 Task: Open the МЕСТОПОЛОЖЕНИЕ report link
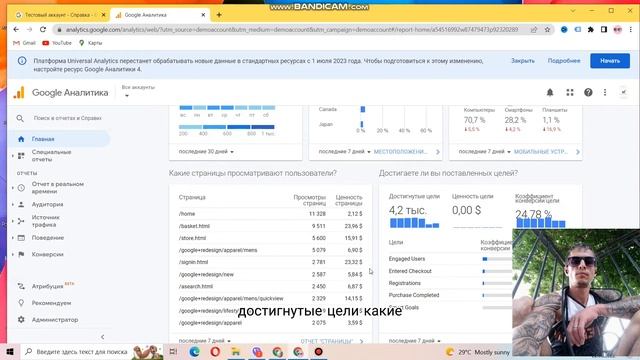tap(400, 151)
